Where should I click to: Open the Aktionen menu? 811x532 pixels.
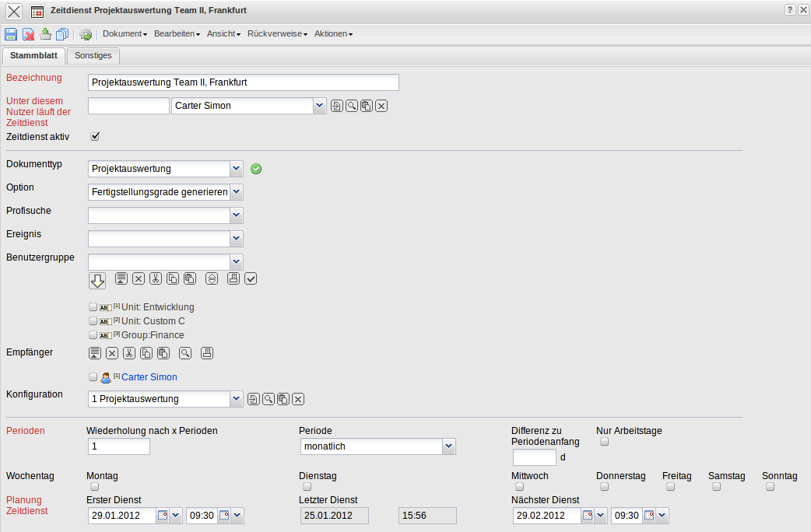tap(333, 34)
